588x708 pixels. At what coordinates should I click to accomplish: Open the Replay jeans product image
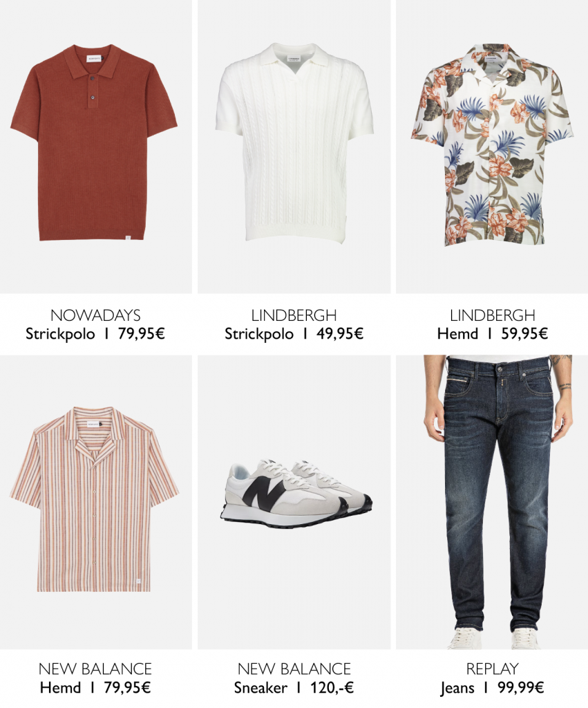click(492, 502)
